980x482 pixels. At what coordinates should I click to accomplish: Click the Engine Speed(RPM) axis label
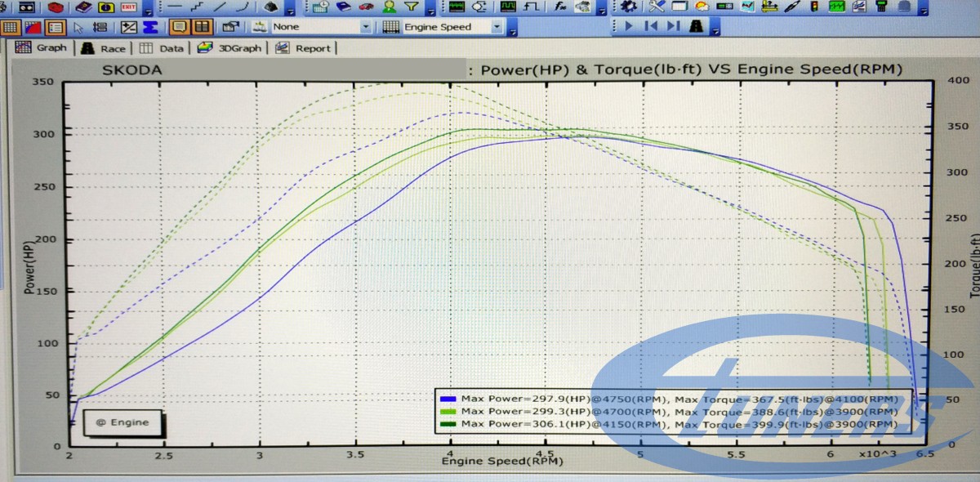[x=502, y=462]
